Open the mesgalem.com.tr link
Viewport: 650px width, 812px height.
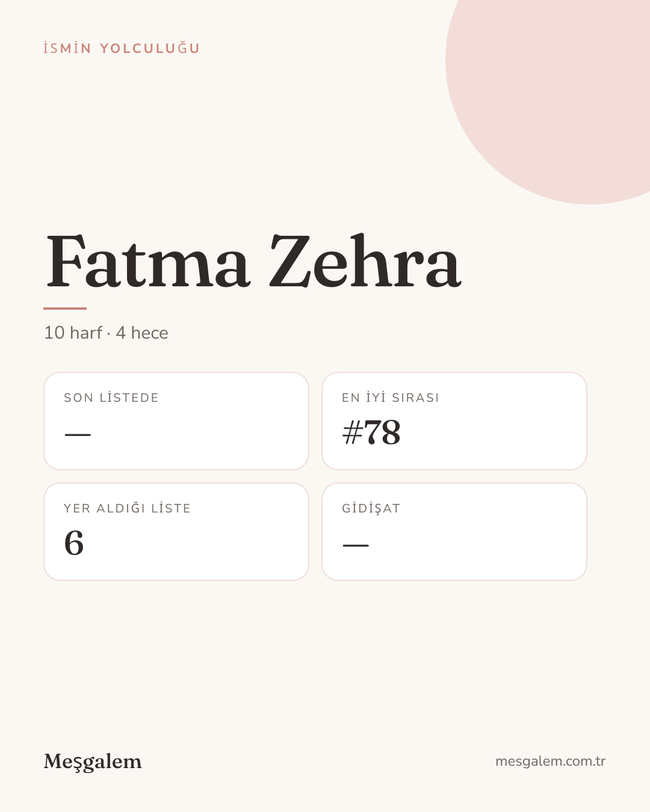550,761
